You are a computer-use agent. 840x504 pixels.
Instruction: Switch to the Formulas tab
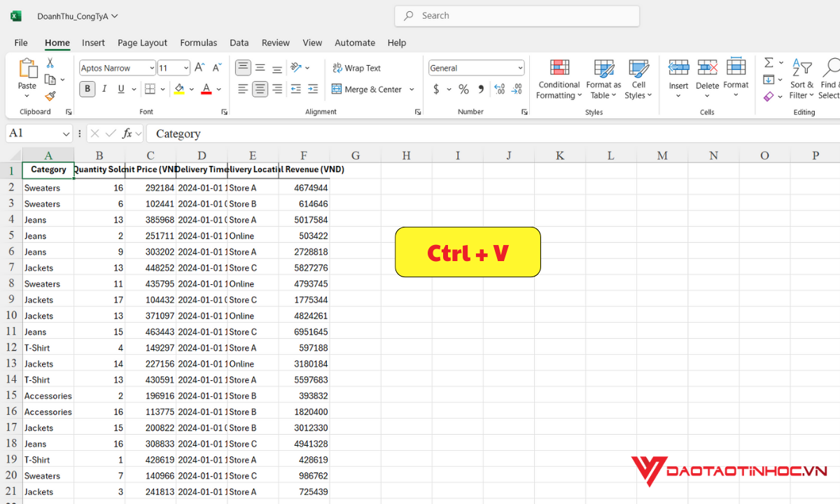pos(199,43)
